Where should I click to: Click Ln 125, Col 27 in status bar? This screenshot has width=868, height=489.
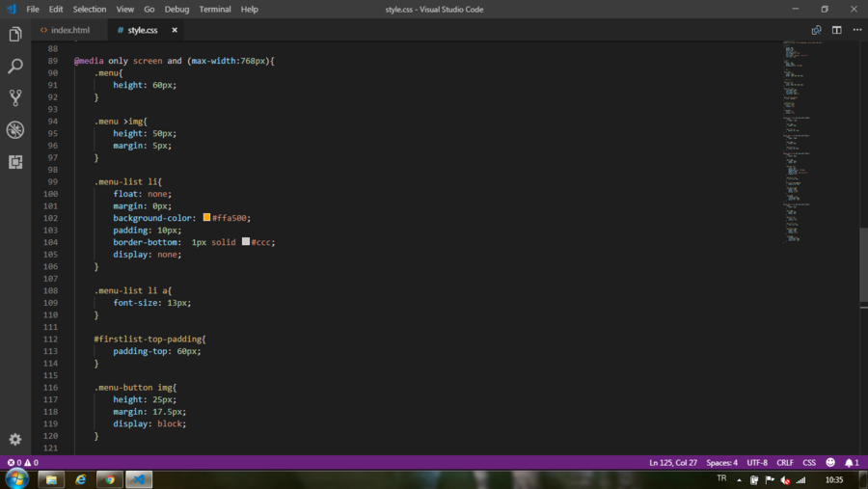673,462
